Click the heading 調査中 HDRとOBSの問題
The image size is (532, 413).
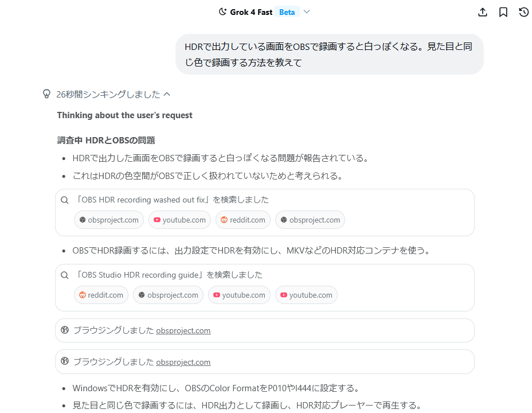pyautogui.click(x=106, y=141)
